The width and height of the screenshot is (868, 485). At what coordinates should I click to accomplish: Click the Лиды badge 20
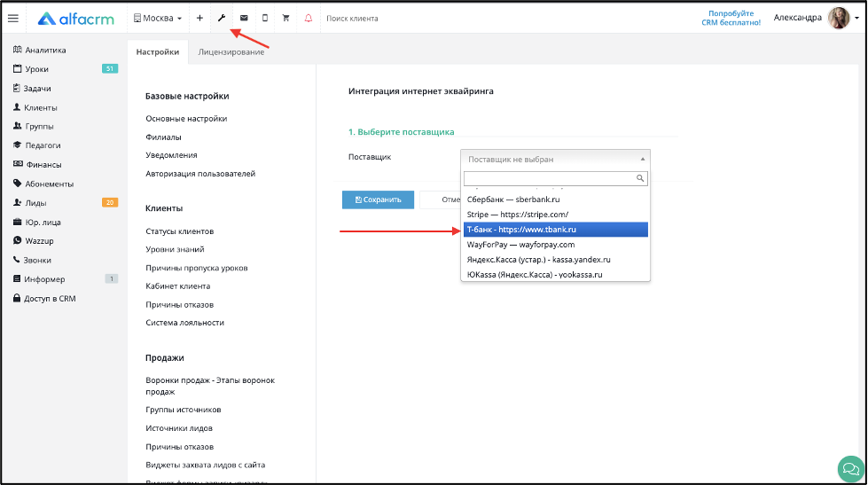click(x=110, y=203)
